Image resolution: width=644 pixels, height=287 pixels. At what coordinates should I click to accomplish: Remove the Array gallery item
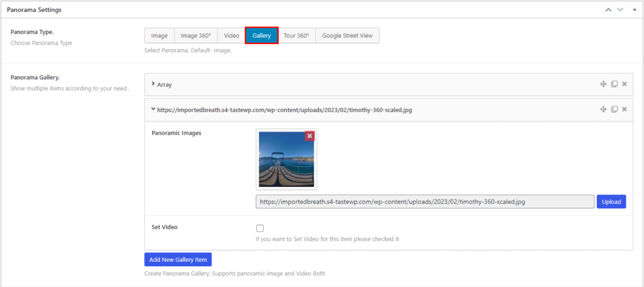tap(625, 84)
